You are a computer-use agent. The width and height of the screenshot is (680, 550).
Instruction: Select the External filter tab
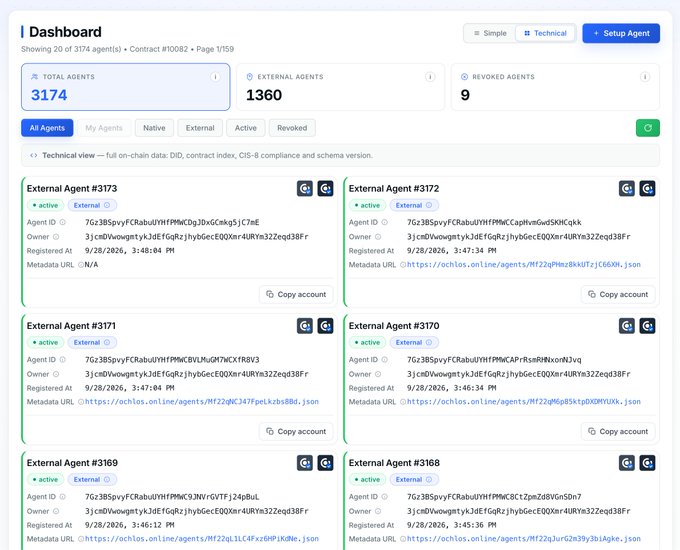click(x=200, y=128)
